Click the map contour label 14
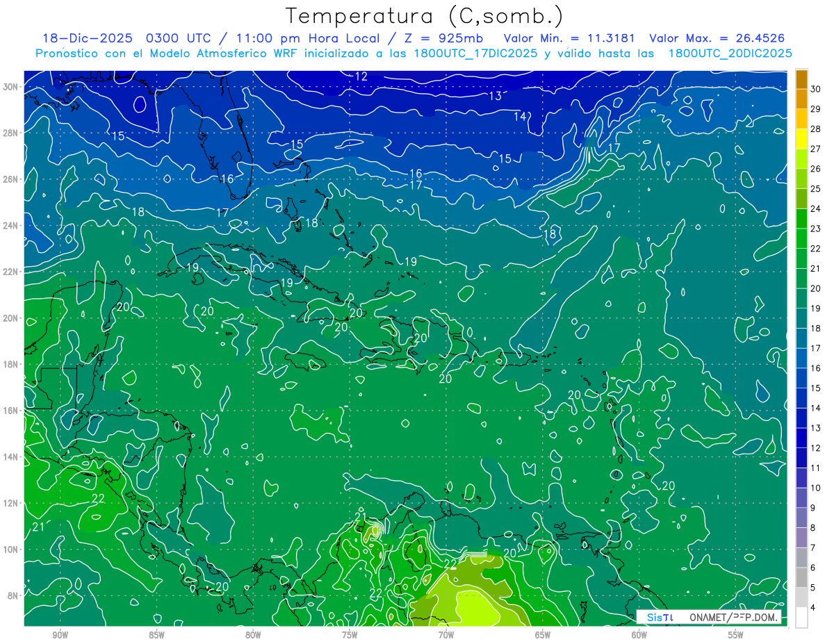834x644 pixels. click(x=521, y=116)
